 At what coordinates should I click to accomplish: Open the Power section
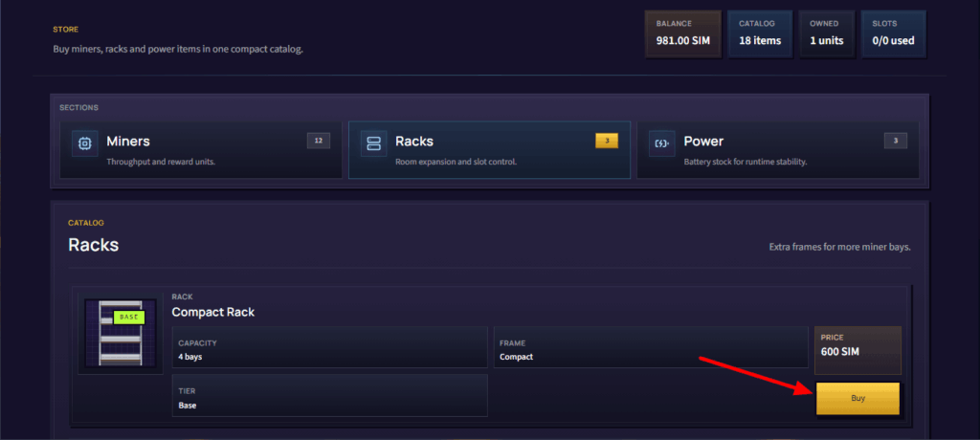click(778, 150)
